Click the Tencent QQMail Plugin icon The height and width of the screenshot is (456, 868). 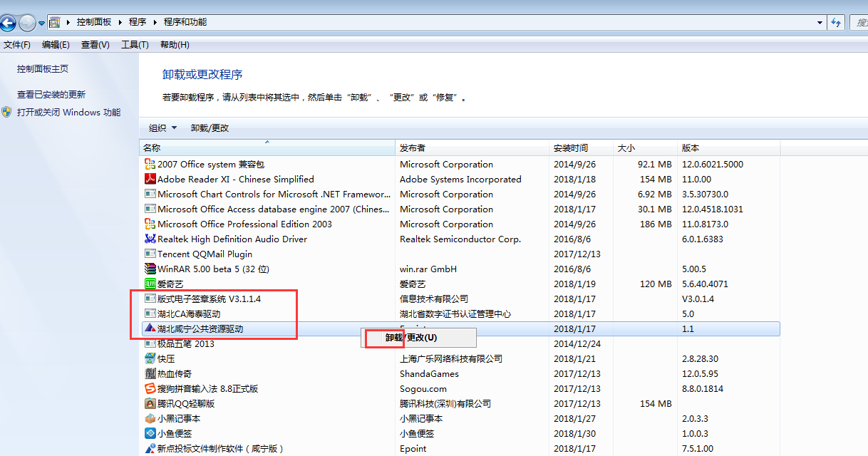[x=150, y=254]
